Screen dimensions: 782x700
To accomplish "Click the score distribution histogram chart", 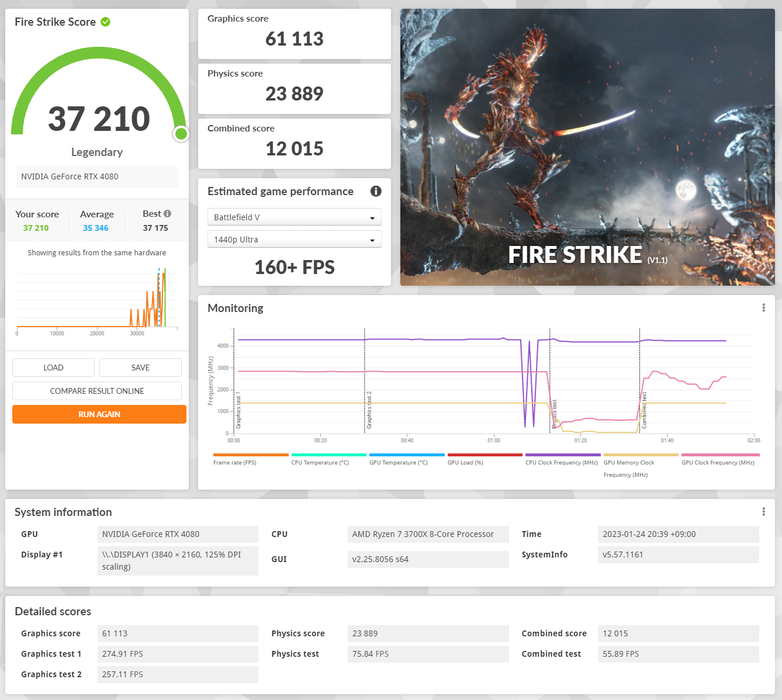I will [x=97, y=301].
